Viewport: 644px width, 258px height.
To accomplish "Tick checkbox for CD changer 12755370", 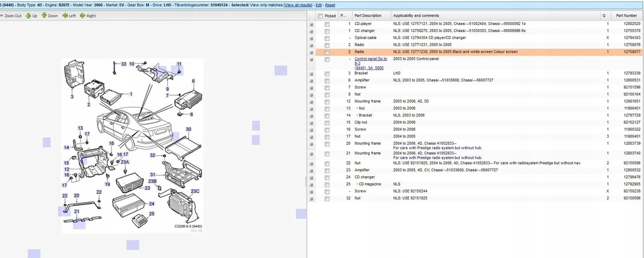I will (327, 31).
